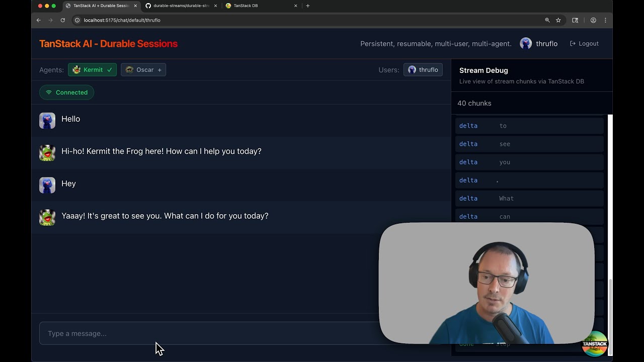Screen dimensions: 644x362
Task: Close the durable-streams GitHub tab
Action: click(216, 6)
